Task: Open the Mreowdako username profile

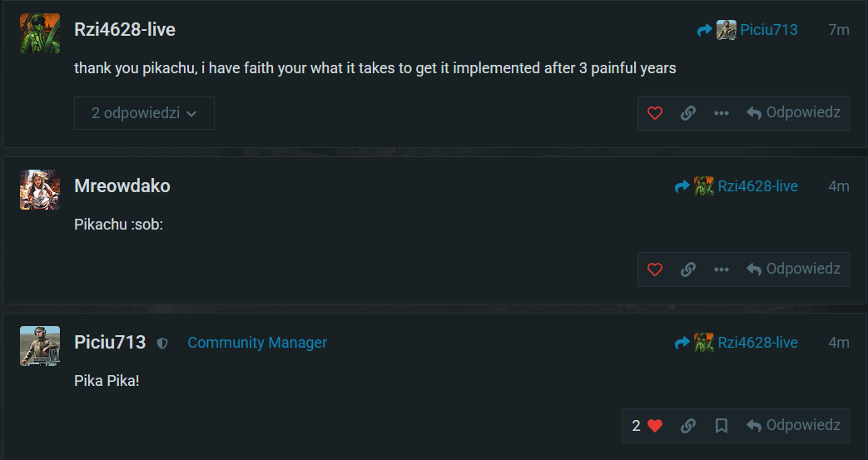Action: (122, 186)
